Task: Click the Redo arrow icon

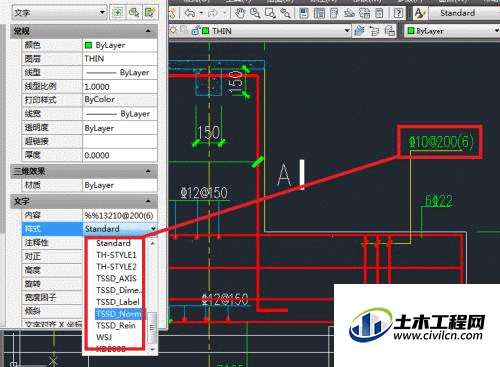Action: (x=212, y=13)
